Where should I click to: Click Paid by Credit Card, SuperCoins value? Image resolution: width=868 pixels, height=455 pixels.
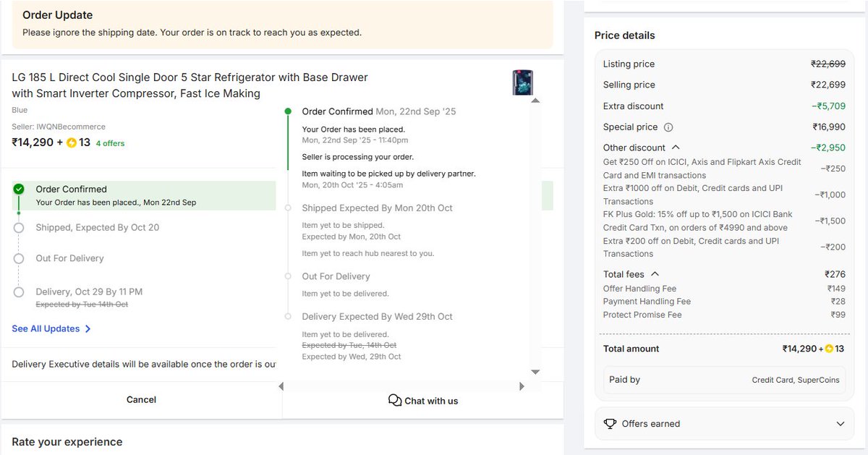pyautogui.click(x=796, y=380)
